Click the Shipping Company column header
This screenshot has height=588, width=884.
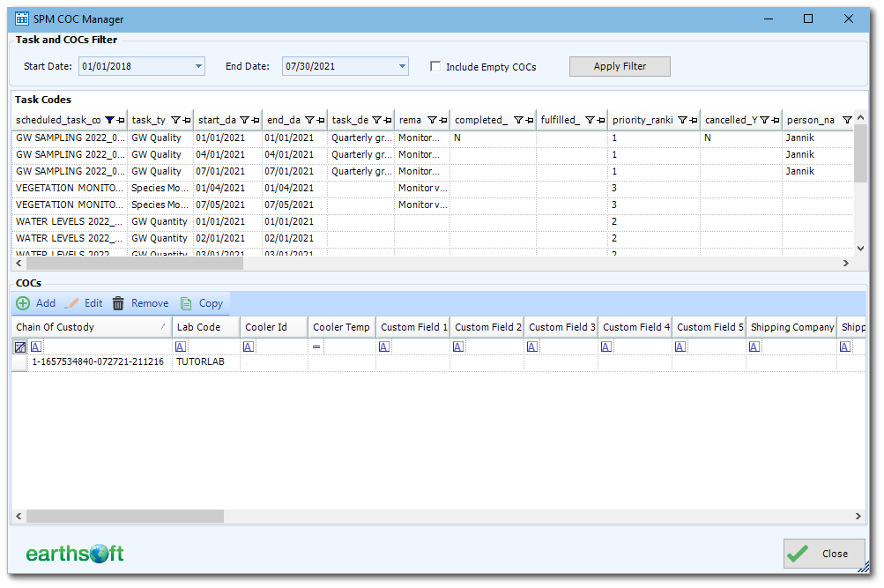pos(791,327)
